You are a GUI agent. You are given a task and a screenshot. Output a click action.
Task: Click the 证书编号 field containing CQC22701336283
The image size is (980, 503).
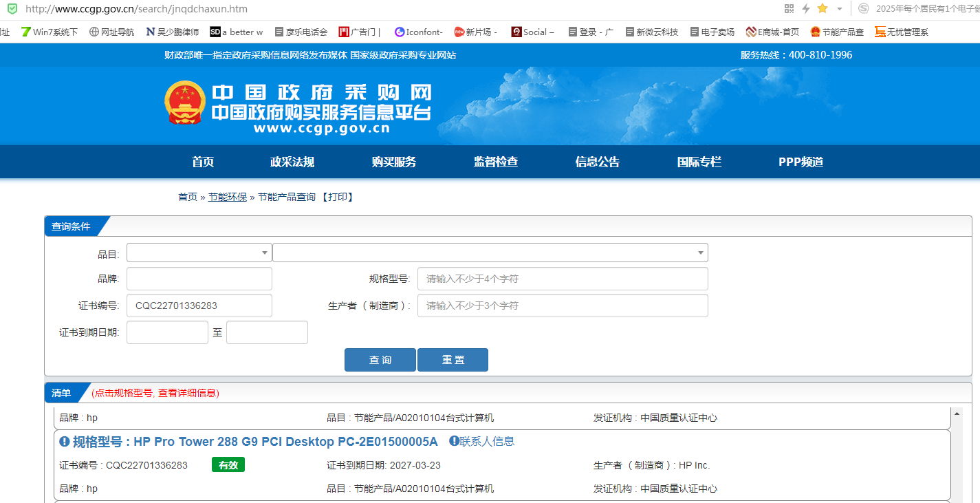point(199,306)
